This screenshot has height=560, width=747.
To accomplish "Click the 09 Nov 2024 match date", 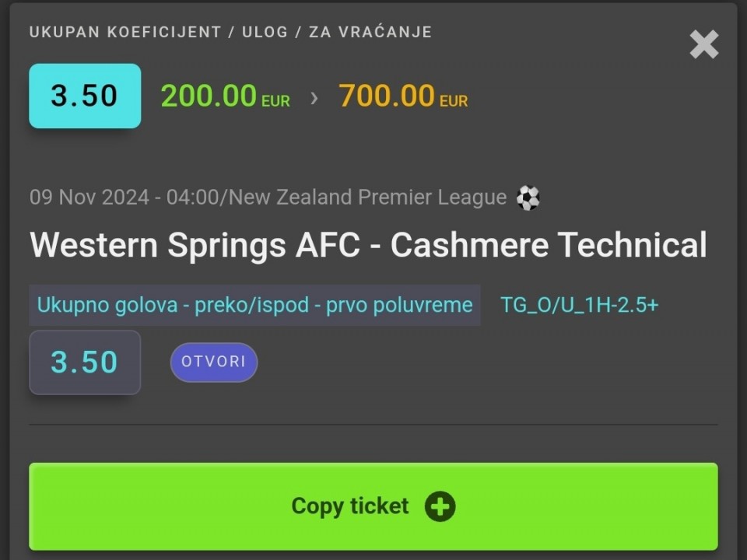I will point(89,198).
